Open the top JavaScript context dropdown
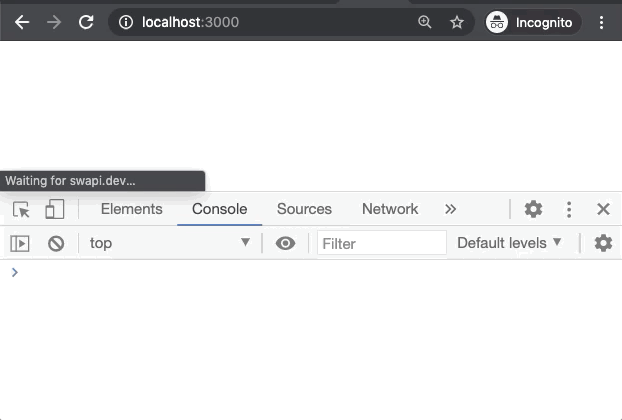Image resolution: width=622 pixels, height=420 pixels. pos(169,243)
